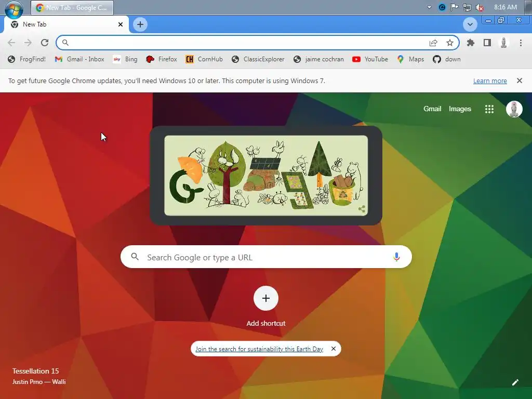
Task: Share the doodle via share icon
Action: point(362,209)
